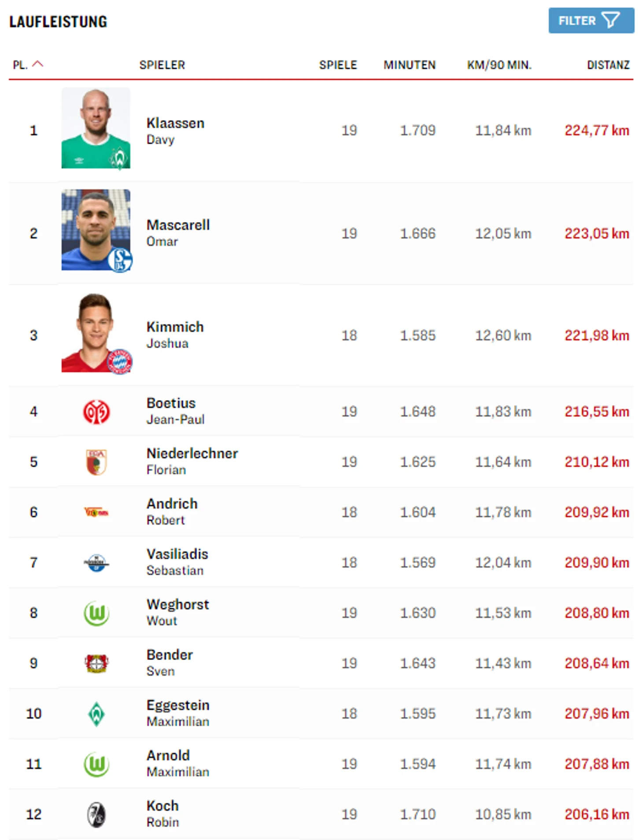Click the FC Augsburg club crest
The width and height of the screenshot is (643, 840).
click(x=96, y=462)
